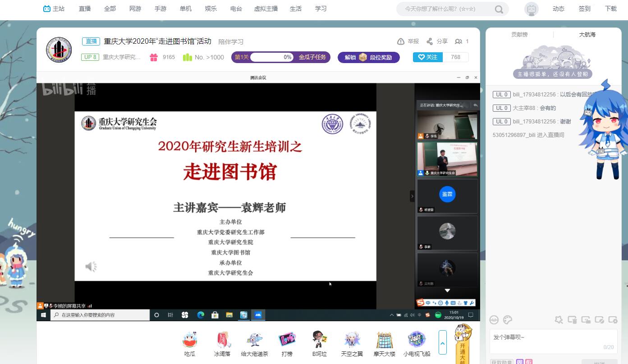This screenshot has height=364, width=628.
Task: Open the 学习 category
Action: click(x=321, y=9)
